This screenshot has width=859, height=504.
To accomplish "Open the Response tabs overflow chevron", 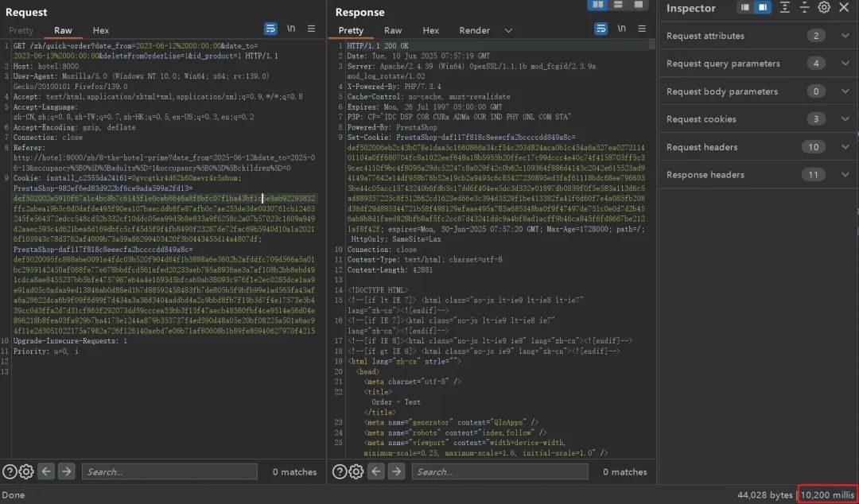I will (x=508, y=31).
